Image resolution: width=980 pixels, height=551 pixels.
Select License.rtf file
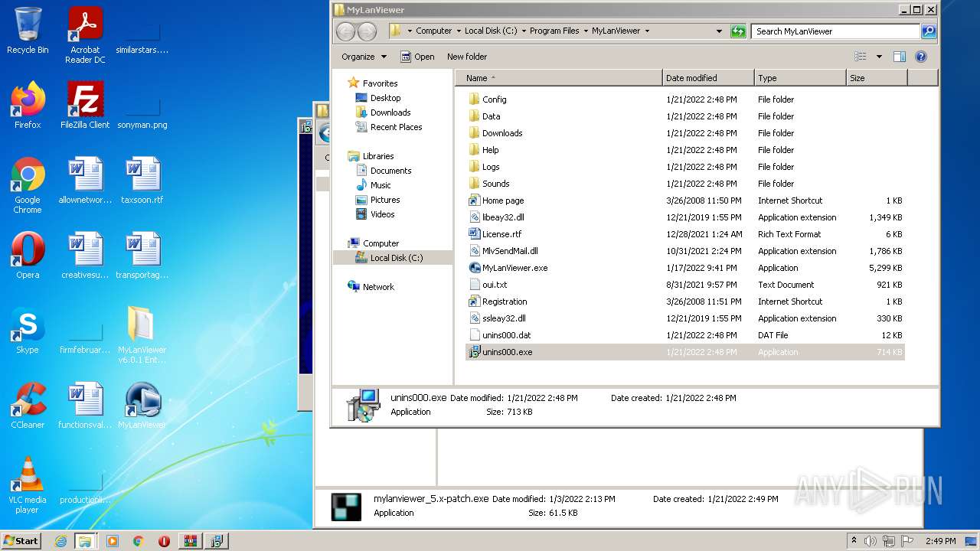pos(495,234)
